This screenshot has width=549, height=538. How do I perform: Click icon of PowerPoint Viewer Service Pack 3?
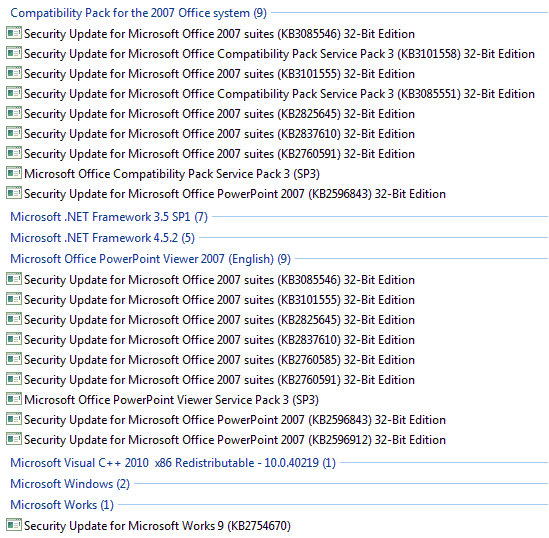[x=14, y=399]
